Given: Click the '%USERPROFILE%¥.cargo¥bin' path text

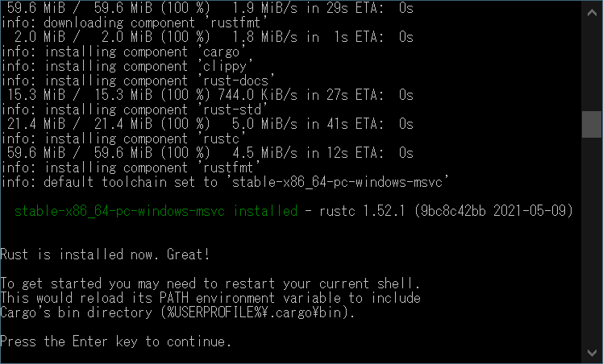Looking at the screenshot, I should point(254,312).
